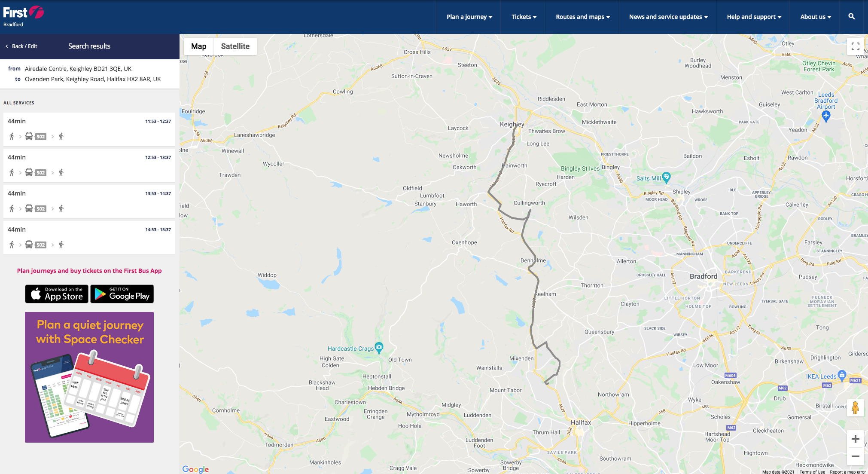868x474 pixels.
Task: Open the About us dropdown
Action: coord(816,17)
